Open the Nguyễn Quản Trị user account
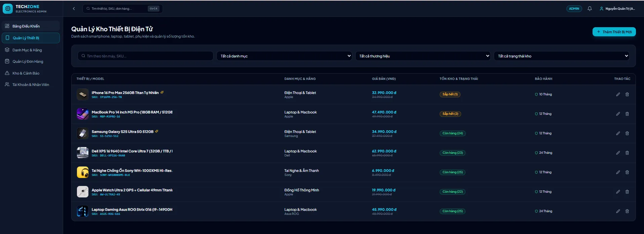The height and width of the screenshot is (234, 644). tap(617, 9)
